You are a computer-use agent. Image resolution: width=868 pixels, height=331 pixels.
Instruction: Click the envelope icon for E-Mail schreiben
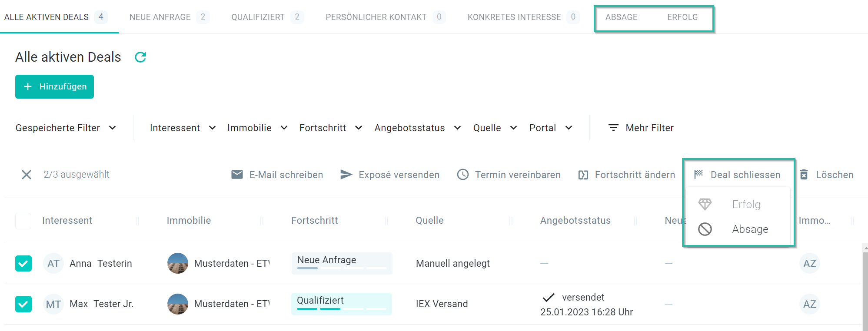[237, 175]
